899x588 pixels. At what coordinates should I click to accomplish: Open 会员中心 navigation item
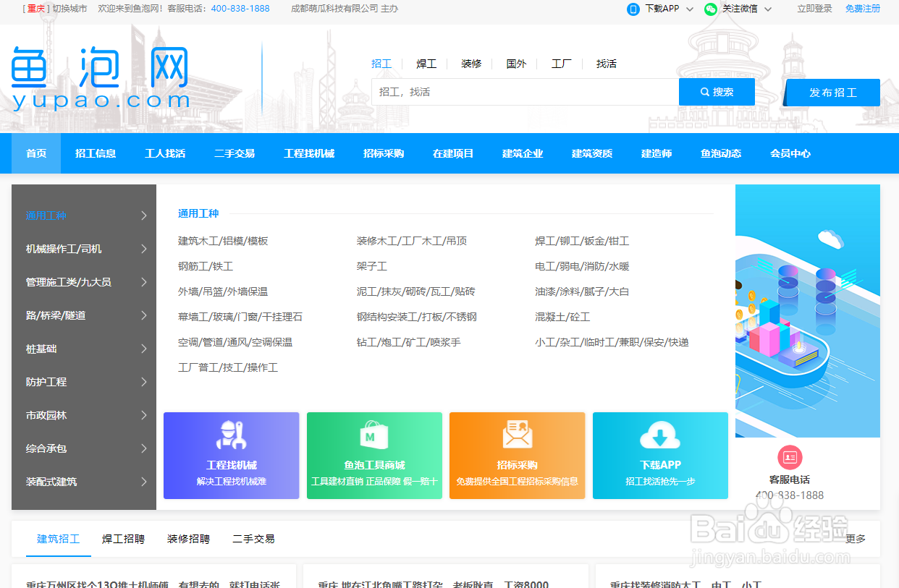[x=790, y=153]
